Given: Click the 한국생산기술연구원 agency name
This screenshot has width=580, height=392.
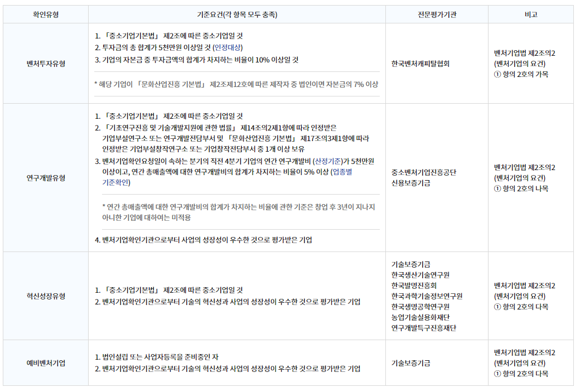Looking at the screenshot, I should click(420, 275).
